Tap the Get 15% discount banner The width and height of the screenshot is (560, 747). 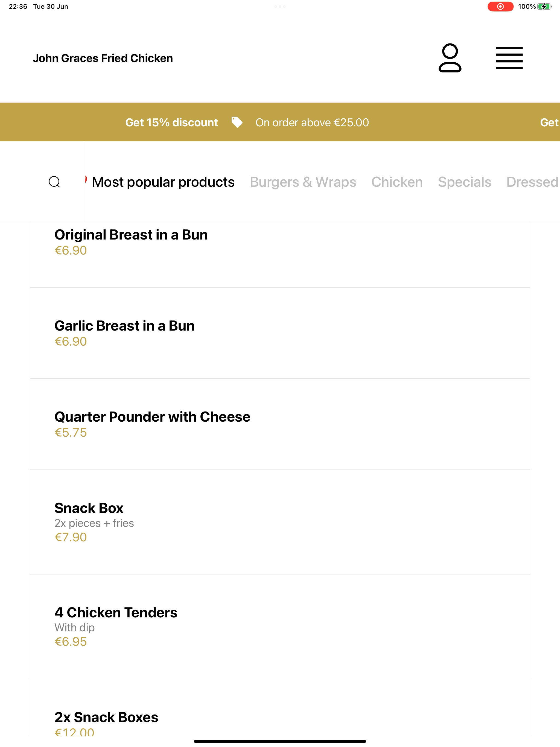pyautogui.click(x=171, y=122)
